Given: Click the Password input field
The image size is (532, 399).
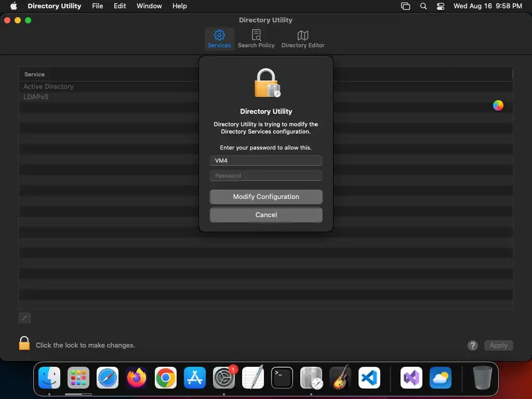Looking at the screenshot, I should point(266,176).
